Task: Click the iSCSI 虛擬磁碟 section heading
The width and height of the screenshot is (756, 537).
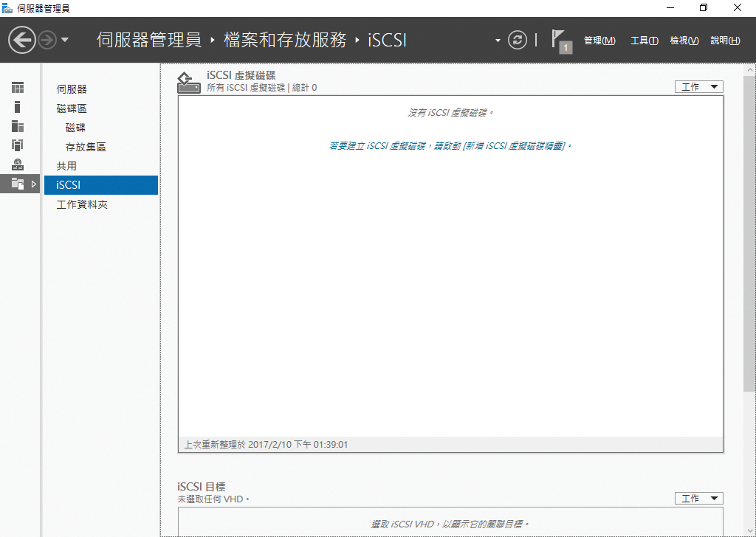Action: click(241, 76)
